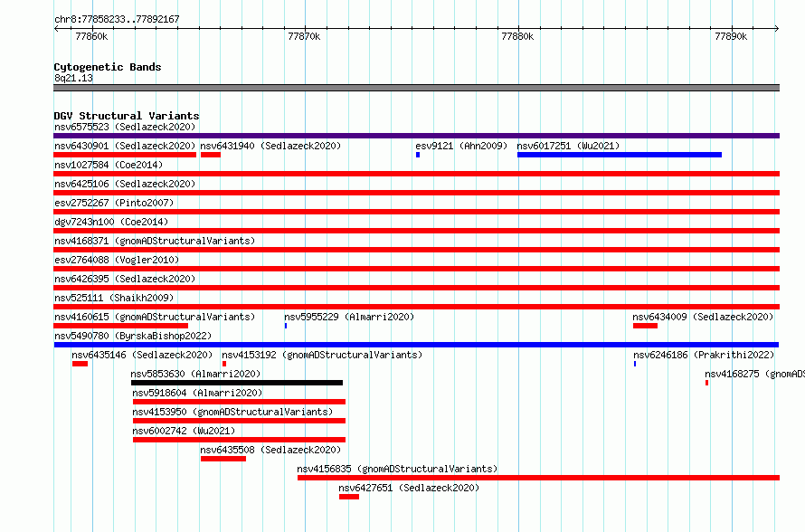
Task: Click the ruler's right arrowhead
Action: point(777,28)
